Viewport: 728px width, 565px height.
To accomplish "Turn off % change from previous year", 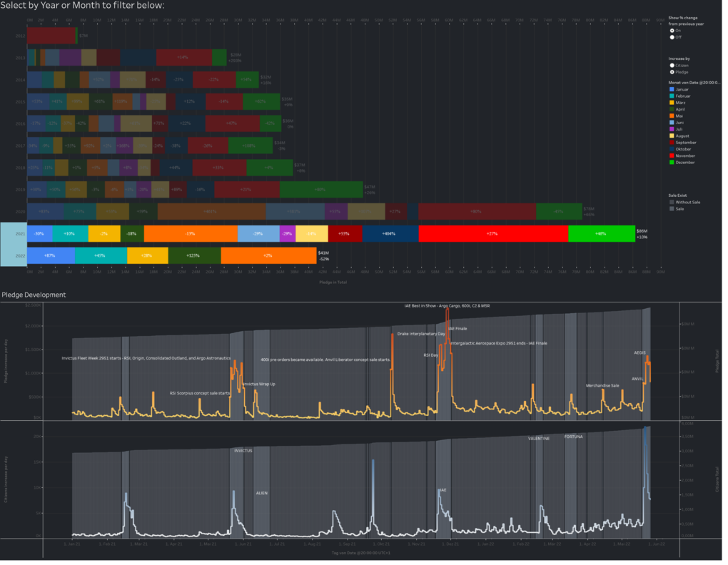I will coord(672,37).
